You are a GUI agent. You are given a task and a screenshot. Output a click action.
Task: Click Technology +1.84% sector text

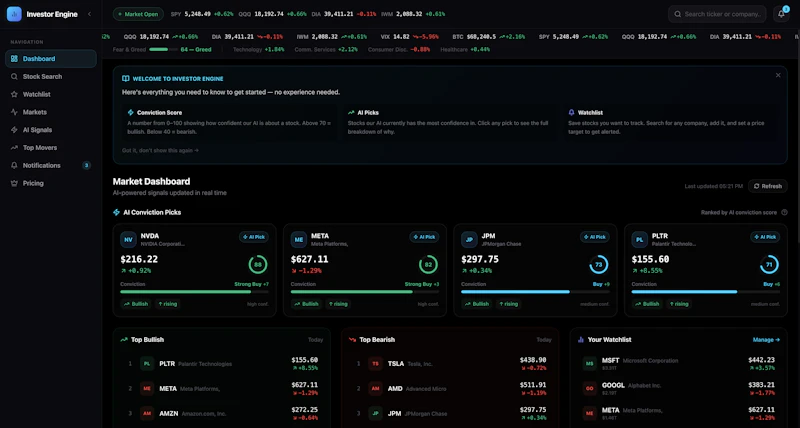tap(259, 49)
